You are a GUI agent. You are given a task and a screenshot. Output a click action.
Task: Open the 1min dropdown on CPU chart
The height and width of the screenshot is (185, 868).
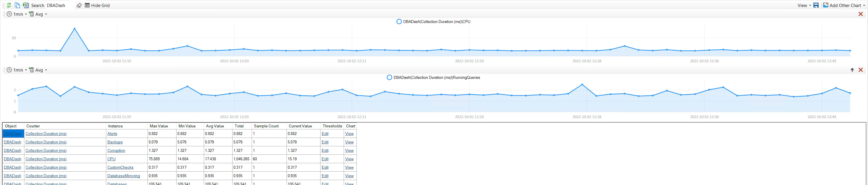(17, 14)
